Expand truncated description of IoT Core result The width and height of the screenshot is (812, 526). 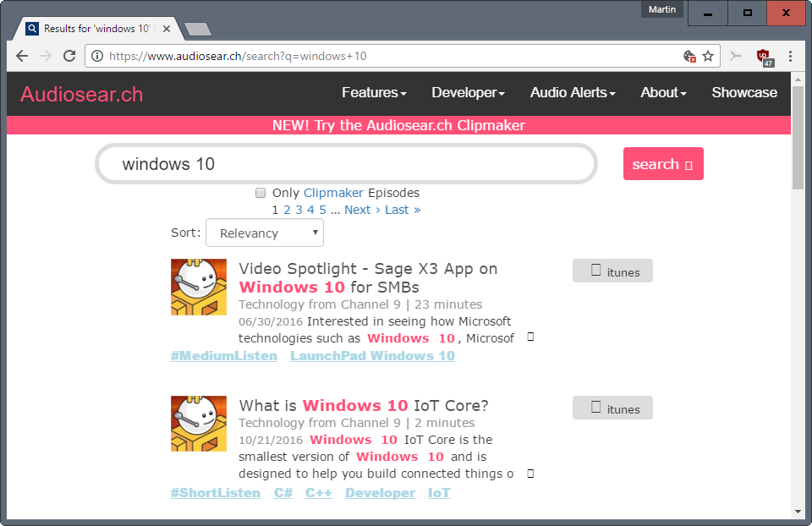point(530,474)
